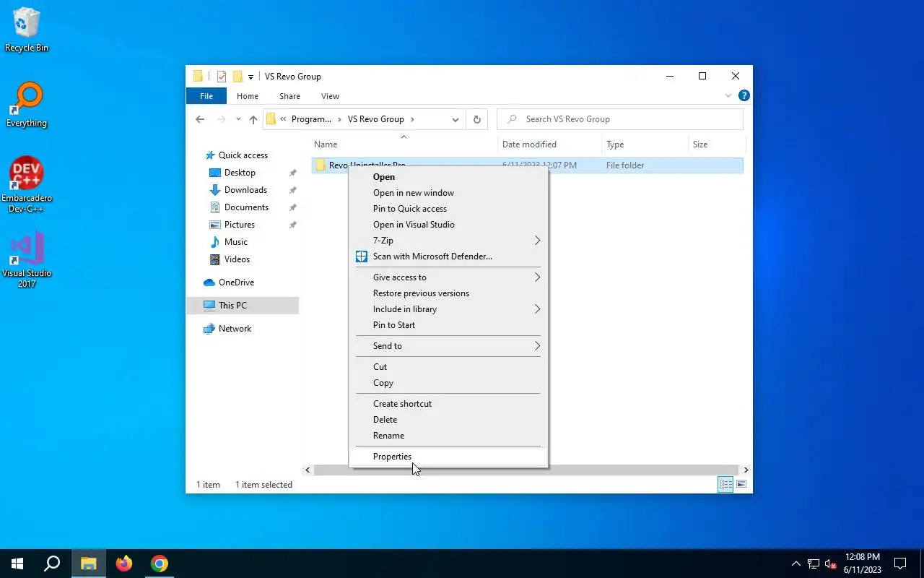Open taskbar search magnifier icon
Viewport: 924px width, 578px height.
click(52, 564)
